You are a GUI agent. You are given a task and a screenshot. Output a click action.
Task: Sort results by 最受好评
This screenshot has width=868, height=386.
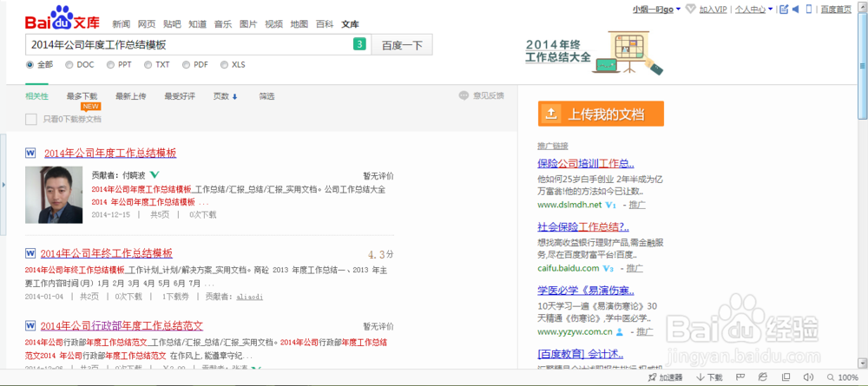[180, 96]
